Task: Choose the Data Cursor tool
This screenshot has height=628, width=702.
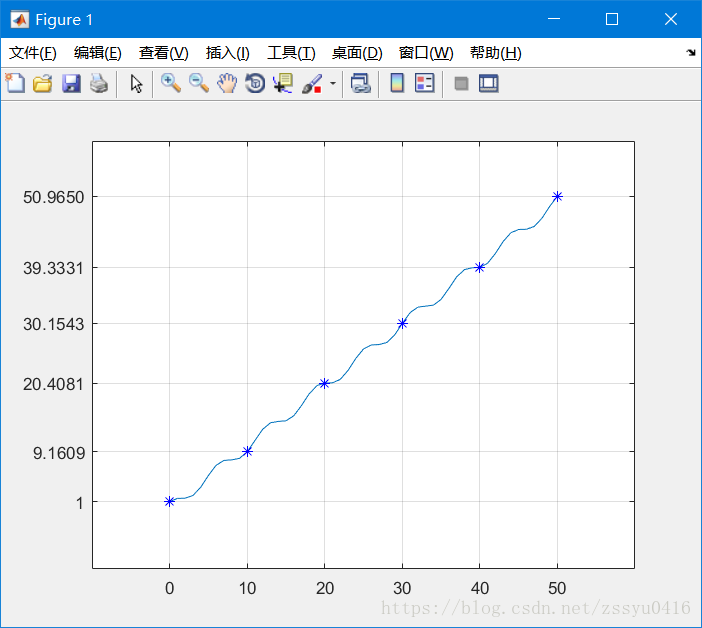Action: click(x=283, y=83)
